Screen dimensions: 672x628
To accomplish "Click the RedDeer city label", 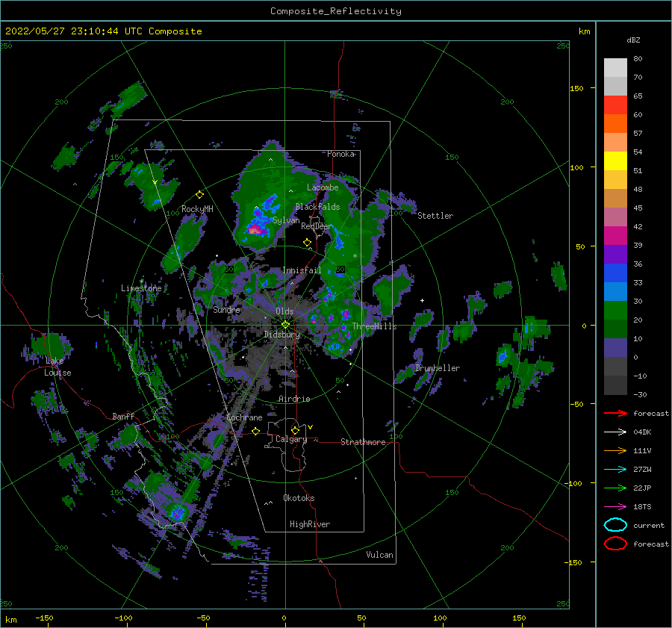I will (x=317, y=226).
